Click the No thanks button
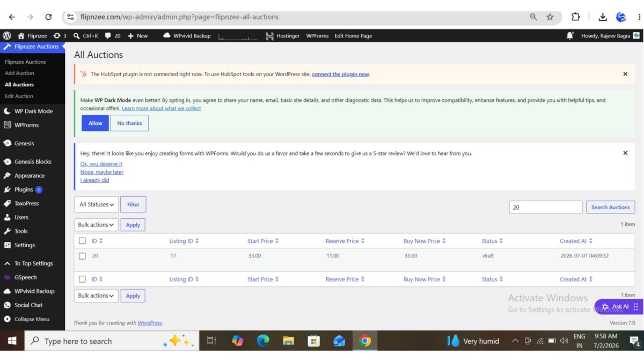 coord(129,123)
